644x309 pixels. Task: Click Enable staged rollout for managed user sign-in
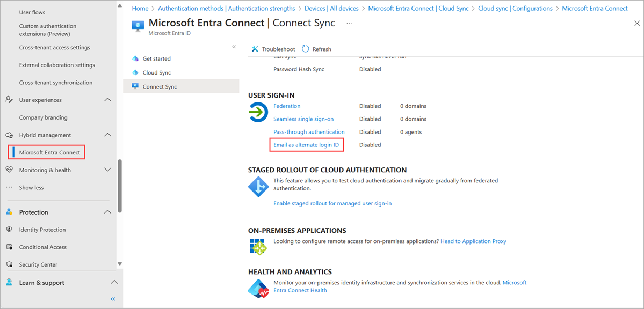(x=332, y=203)
